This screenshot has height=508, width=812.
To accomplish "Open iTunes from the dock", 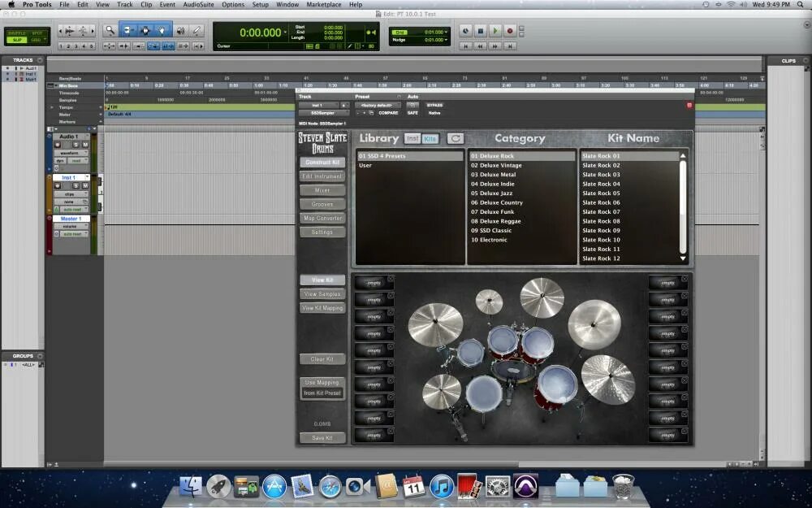I will click(x=442, y=486).
